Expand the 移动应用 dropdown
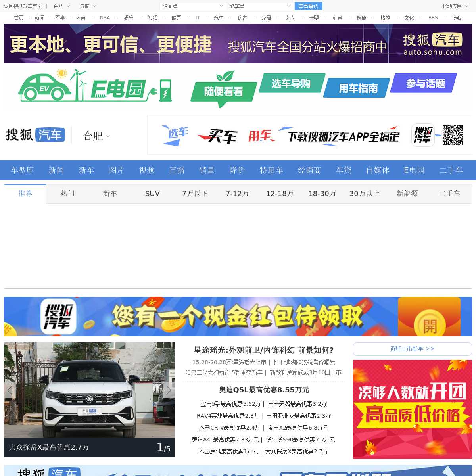 [455, 6]
